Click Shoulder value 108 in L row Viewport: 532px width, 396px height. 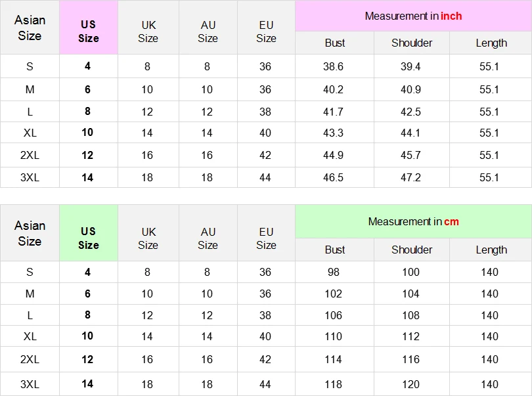pyautogui.click(x=410, y=315)
